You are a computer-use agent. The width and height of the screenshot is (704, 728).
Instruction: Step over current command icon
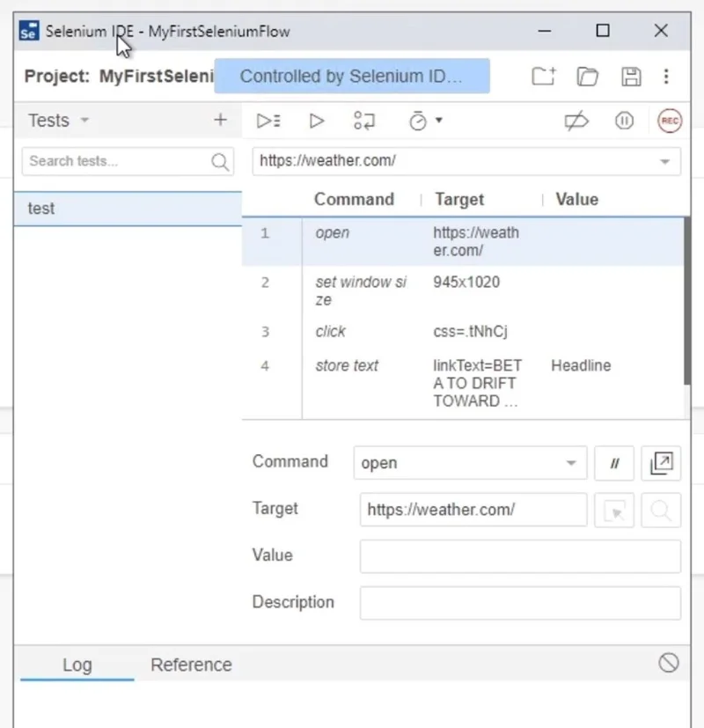(x=364, y=121)
